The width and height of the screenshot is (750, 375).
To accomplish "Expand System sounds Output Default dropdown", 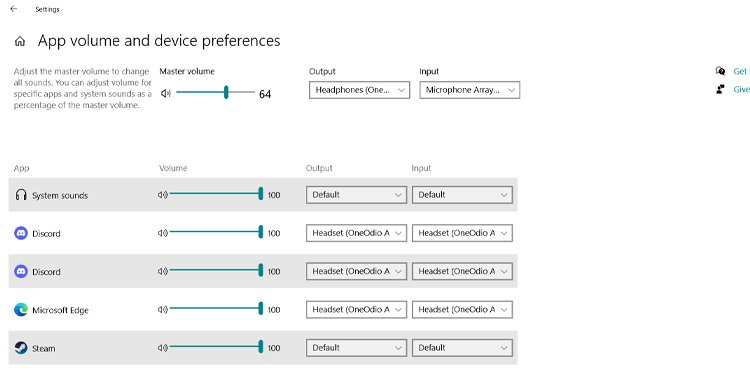I will [x=356, y=195].
